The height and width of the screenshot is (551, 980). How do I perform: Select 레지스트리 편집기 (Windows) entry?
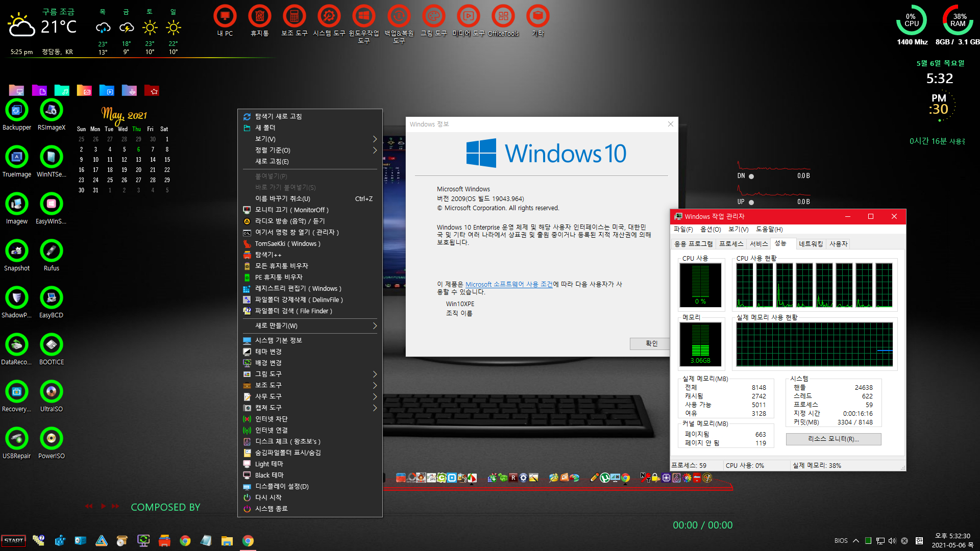(310, 288)
